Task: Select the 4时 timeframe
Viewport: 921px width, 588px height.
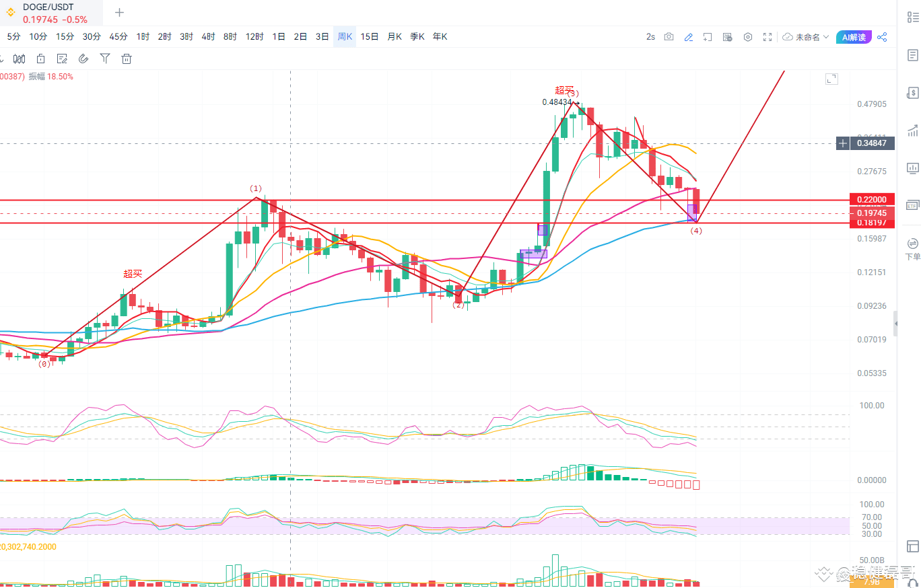Action: 208,37
